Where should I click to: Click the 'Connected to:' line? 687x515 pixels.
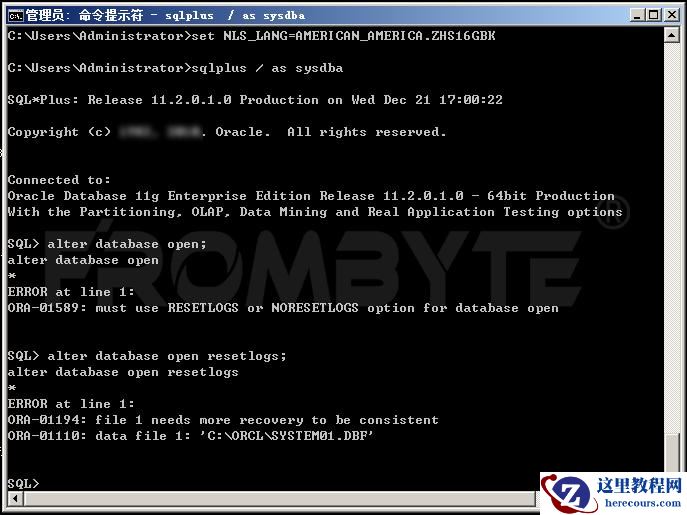59,180
